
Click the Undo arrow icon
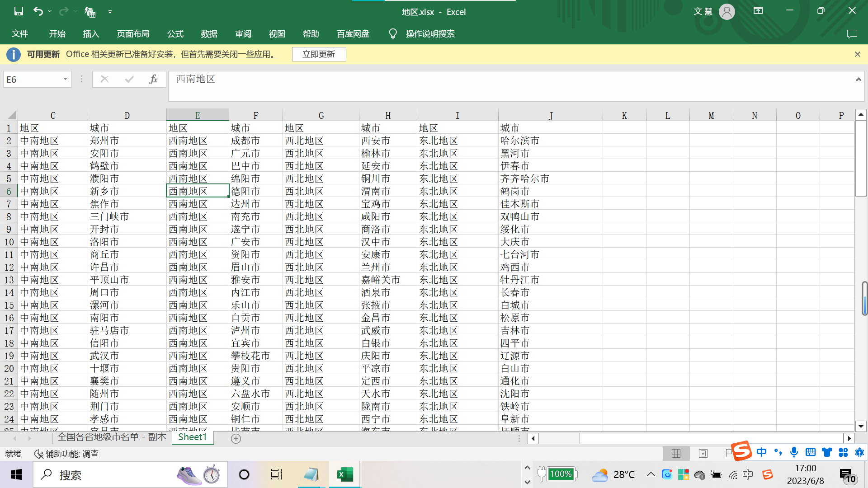click(38, 11)
